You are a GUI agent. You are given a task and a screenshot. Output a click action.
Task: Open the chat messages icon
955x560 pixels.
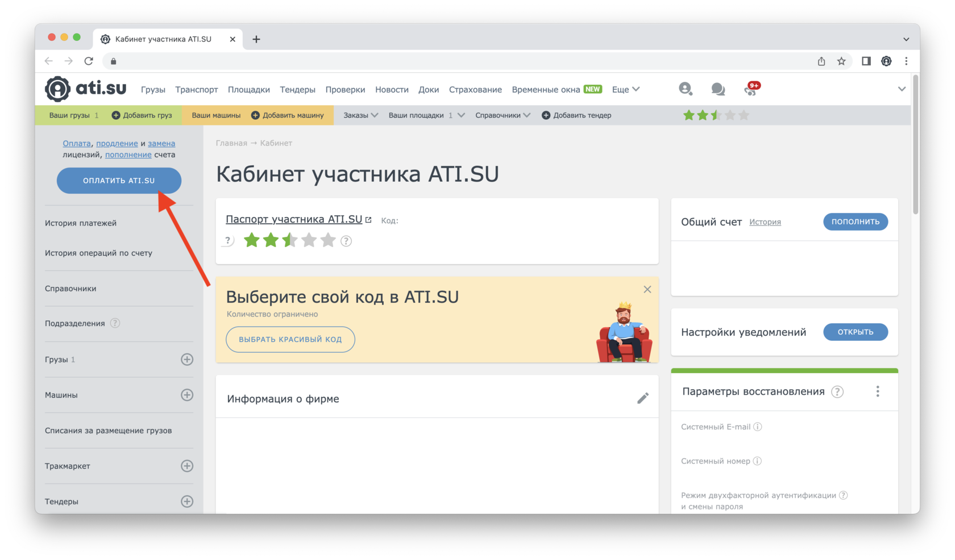718,89
